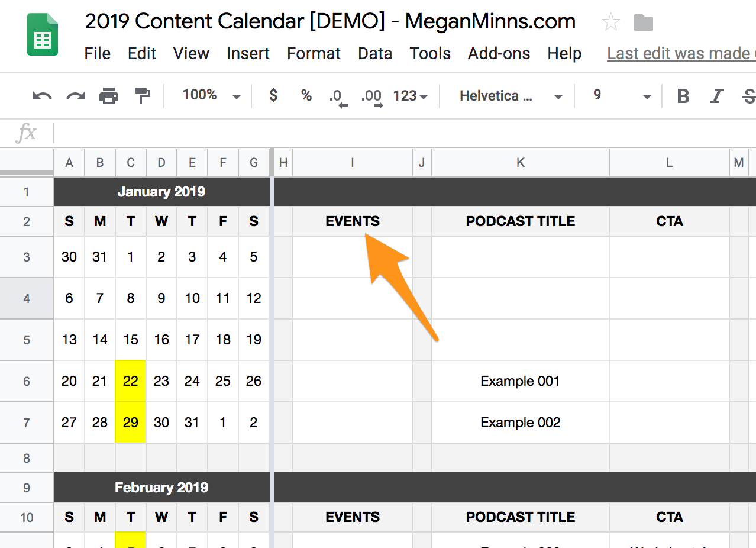Image resolution: width=756 pixels, height=548 pixels.
Task: Click the move to folder icon
Action: 643,23
